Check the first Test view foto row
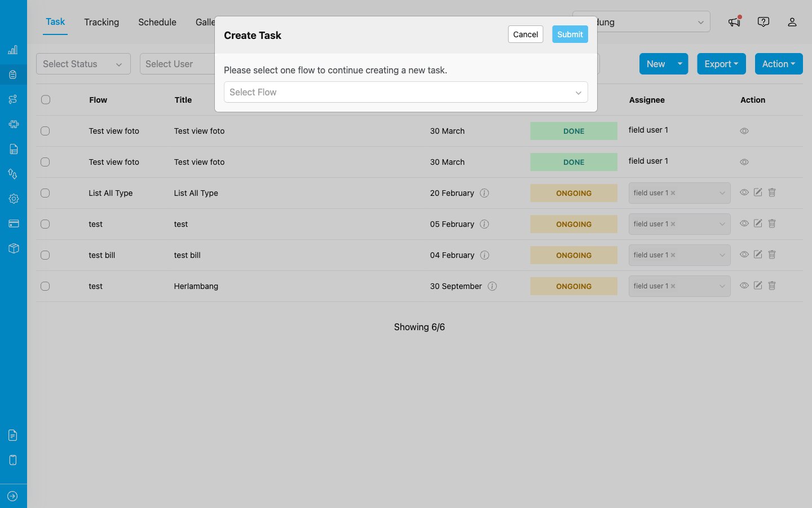This screenshot has width=812, height=508. click(45, 131)
